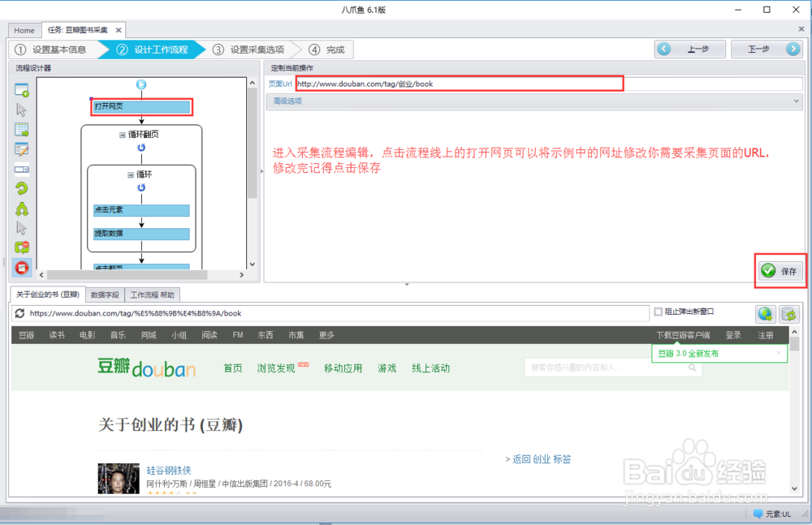Click the green refresh data icon
The width and height of the screenshot is (812, 525).
point(788,314)
